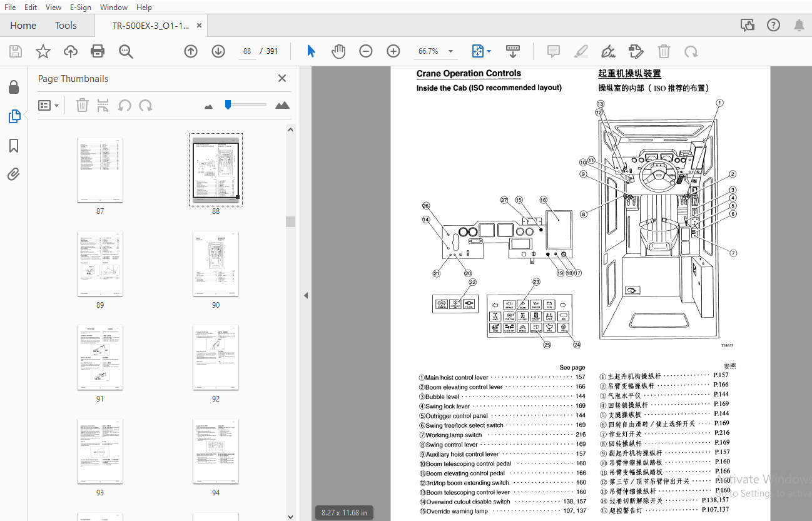The image size is (812, 521).
Task: Open the share/chat icon at top right
Action: tap(747, 26)
